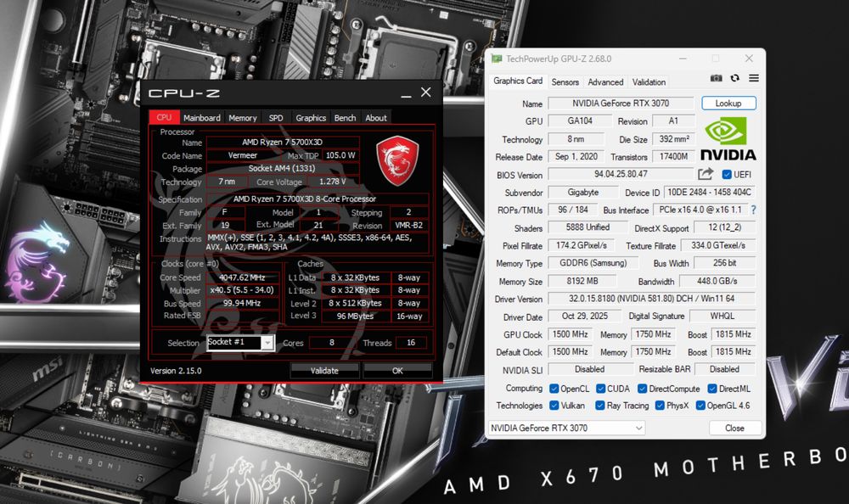Image resolution: width=849 pixels, height=504 pixels.
Task: Click the GPU-Z screenshot camera icon
Action: click(716, 78)
